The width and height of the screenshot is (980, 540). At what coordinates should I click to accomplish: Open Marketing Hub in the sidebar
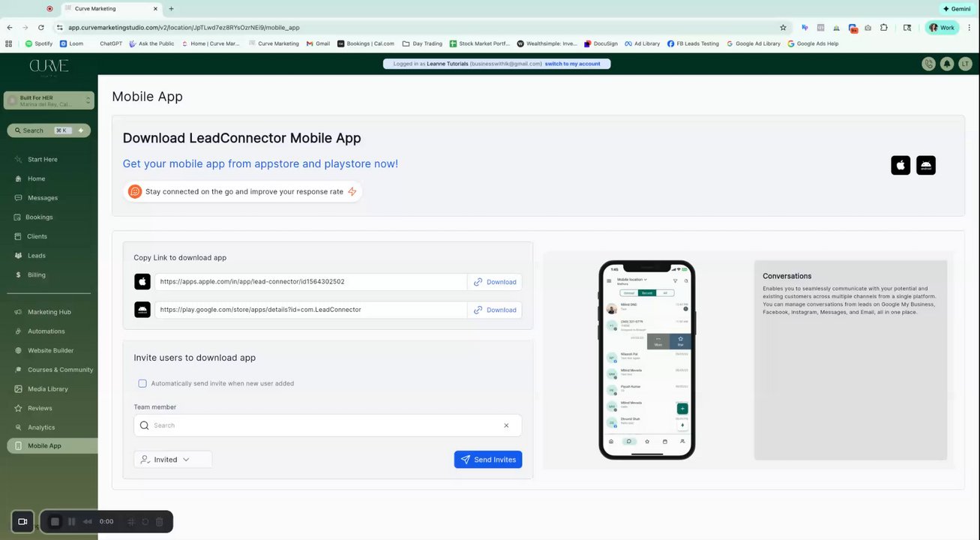49,312
